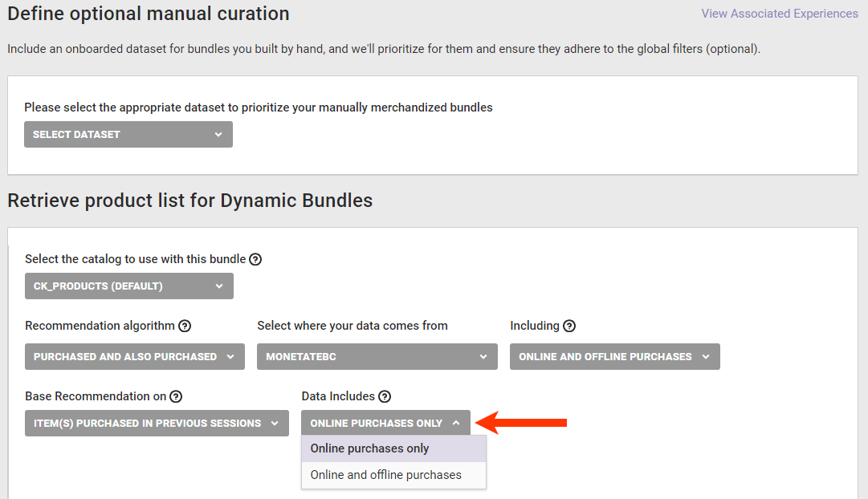The image size is (868, 499).
Task: Click help icon beside catalog selection label
Action: tap(255, 259)
